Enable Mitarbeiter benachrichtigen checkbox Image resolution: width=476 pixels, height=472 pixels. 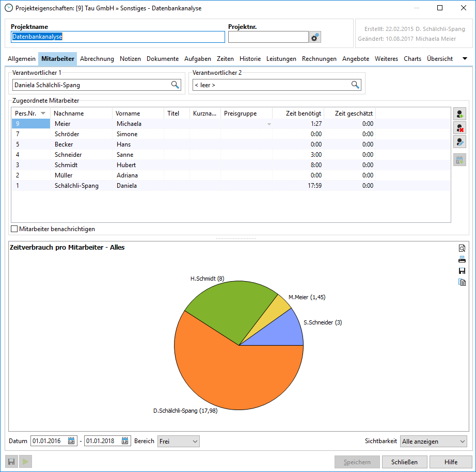[x=14, y=229]
